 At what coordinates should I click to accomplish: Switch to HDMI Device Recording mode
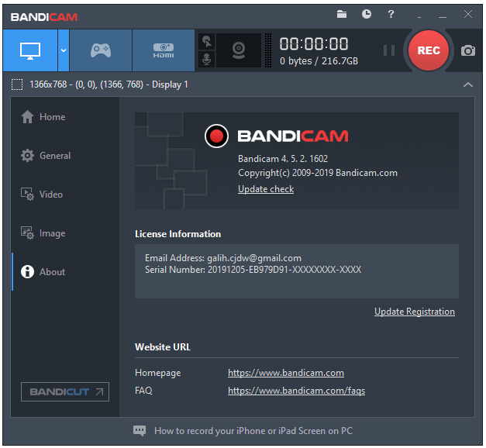[x=164, y=50]
